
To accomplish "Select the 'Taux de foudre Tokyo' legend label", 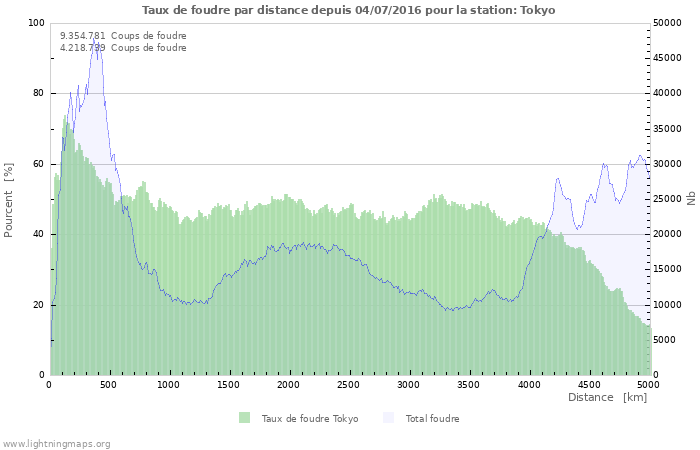I will pos(309,418).
